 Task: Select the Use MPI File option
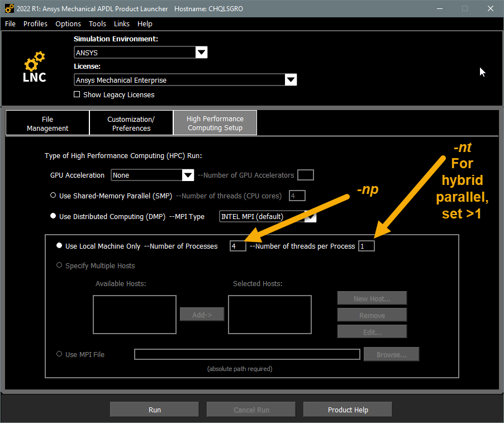(59, 354)
